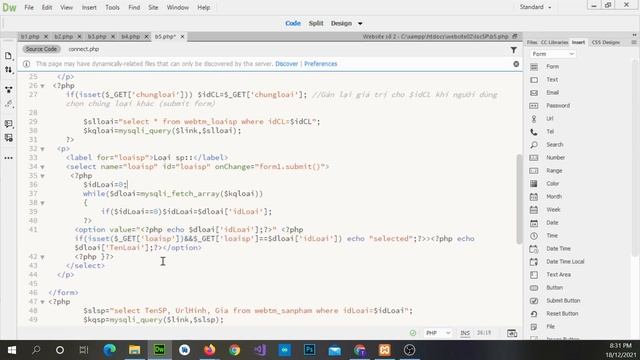
Task: Open the connect.php related file
Action: tap(84, 49)
